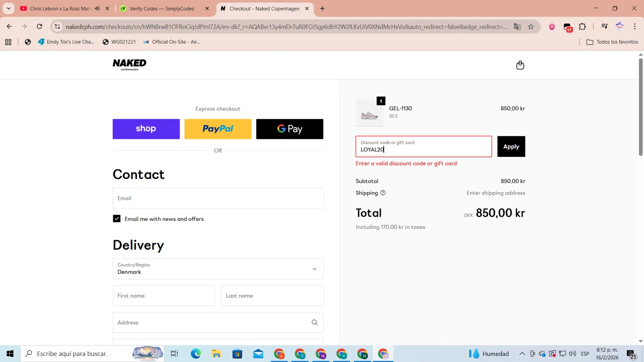Apply the discount code

click(x=511, y=146)
